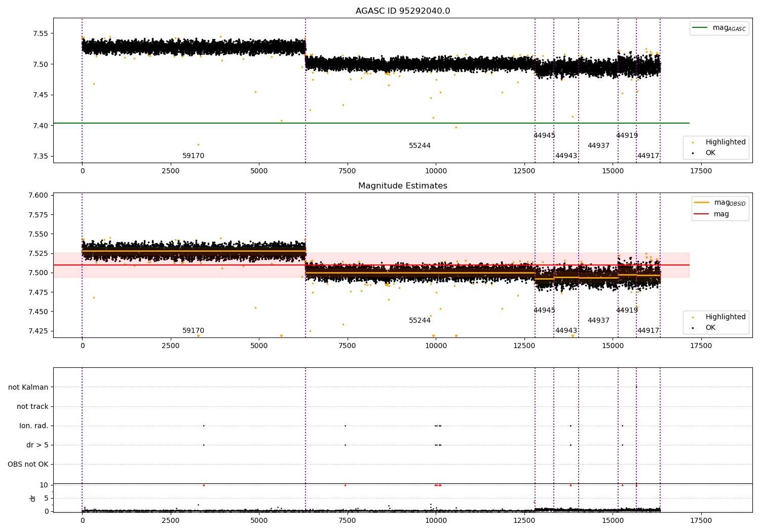Click the 'AGASC ID 95292040.0' plot title

coord(403,11)
